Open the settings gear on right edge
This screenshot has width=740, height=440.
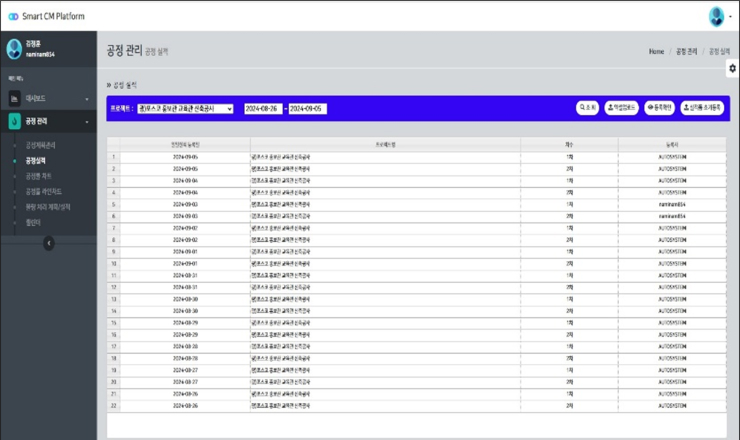click(732, 68)
